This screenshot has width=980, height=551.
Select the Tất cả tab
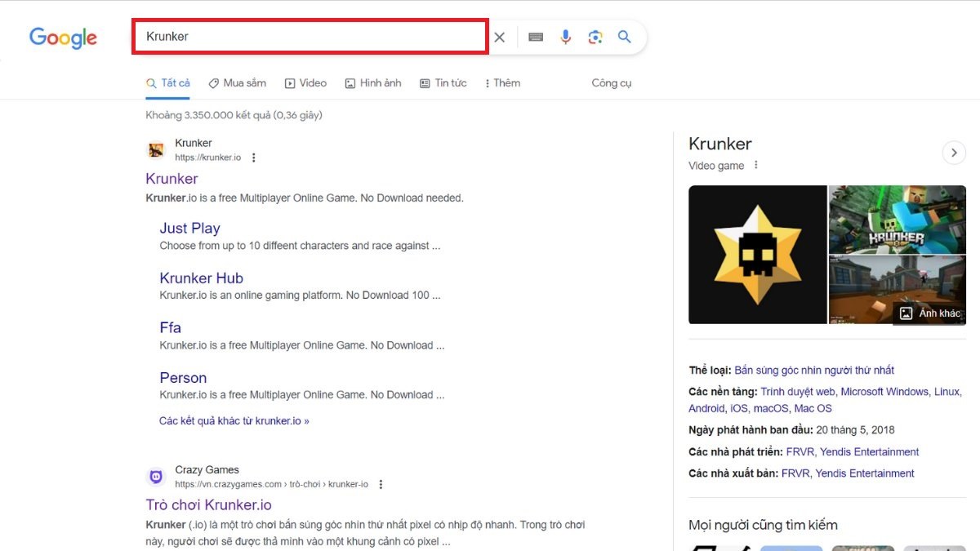[168, 83]
